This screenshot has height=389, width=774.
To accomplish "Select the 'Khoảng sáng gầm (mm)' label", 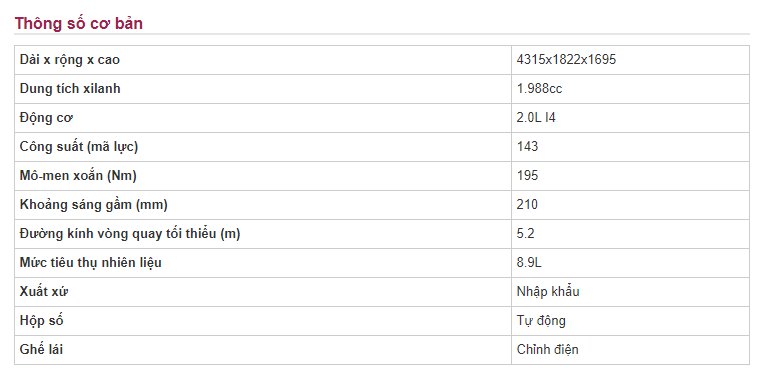I will click(94, 205).
